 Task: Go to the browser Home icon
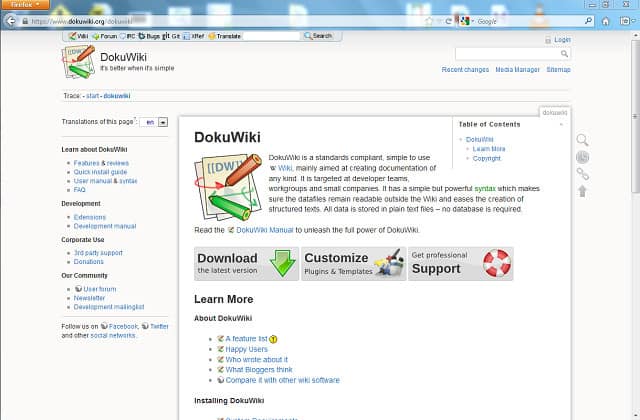606,21
